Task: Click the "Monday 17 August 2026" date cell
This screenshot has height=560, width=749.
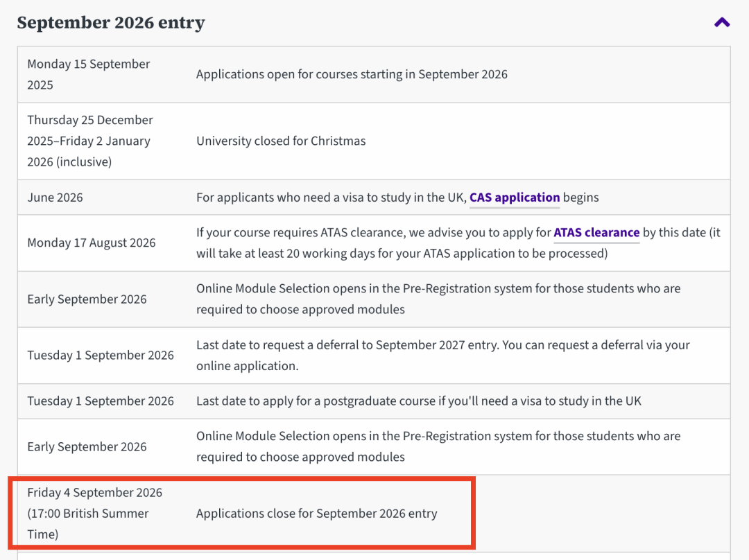Action: [x=92, y=243]
